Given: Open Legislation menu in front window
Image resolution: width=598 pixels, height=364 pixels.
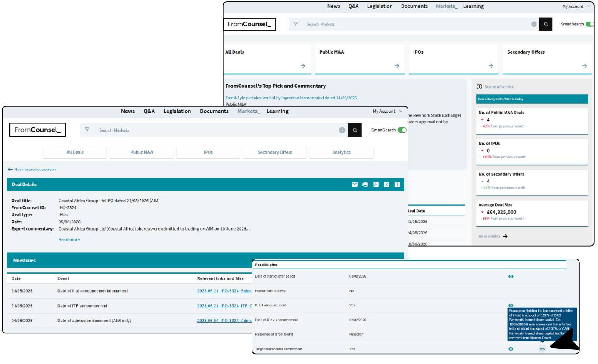Looking at the screenshot, I should (177, 111).
